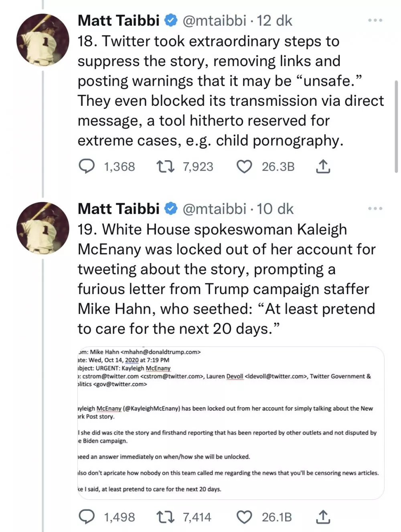Click the page scrollbar on right edge
This screenshot has height=532, width=401.
(x=396, y=126)
